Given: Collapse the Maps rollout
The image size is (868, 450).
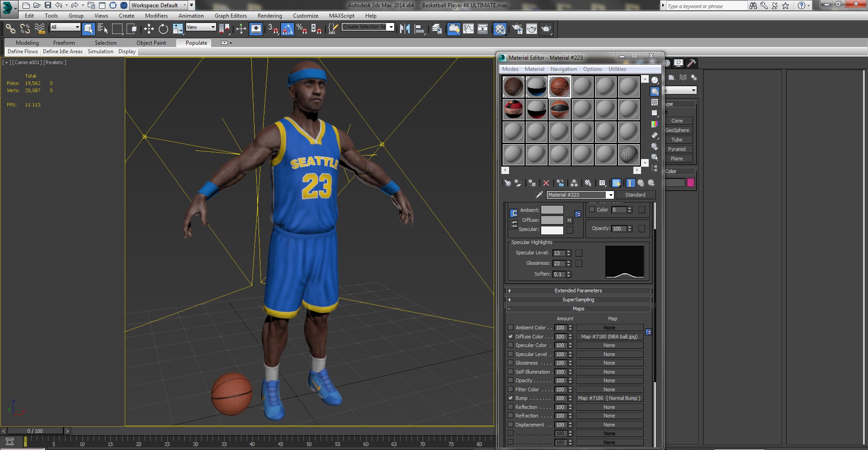Looking at the screenshot, I should [x=578, y=309].
